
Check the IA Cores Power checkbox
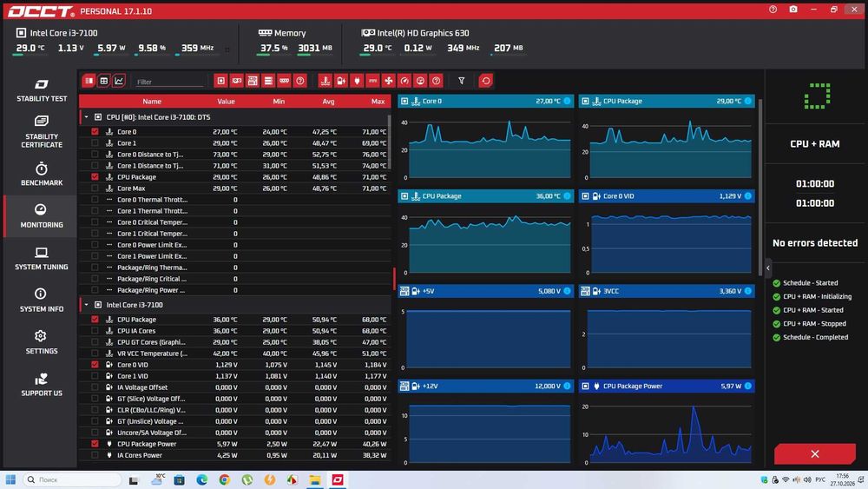click(95, 455)
